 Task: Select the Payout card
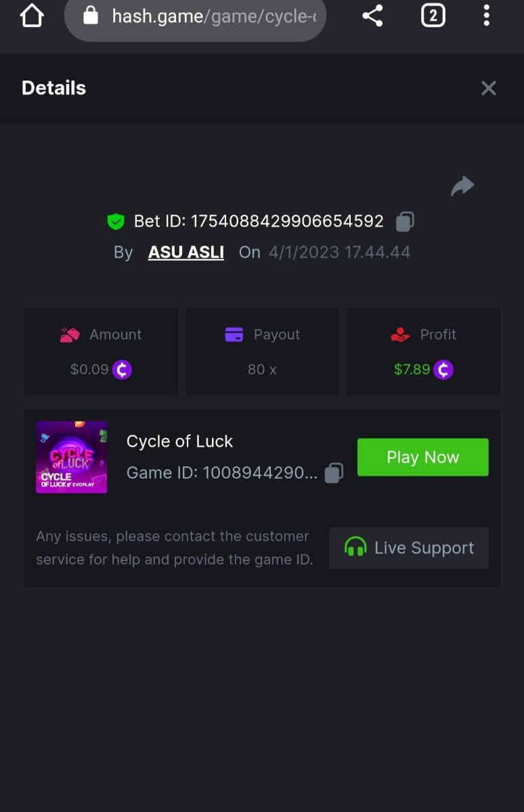click(262, 351)
